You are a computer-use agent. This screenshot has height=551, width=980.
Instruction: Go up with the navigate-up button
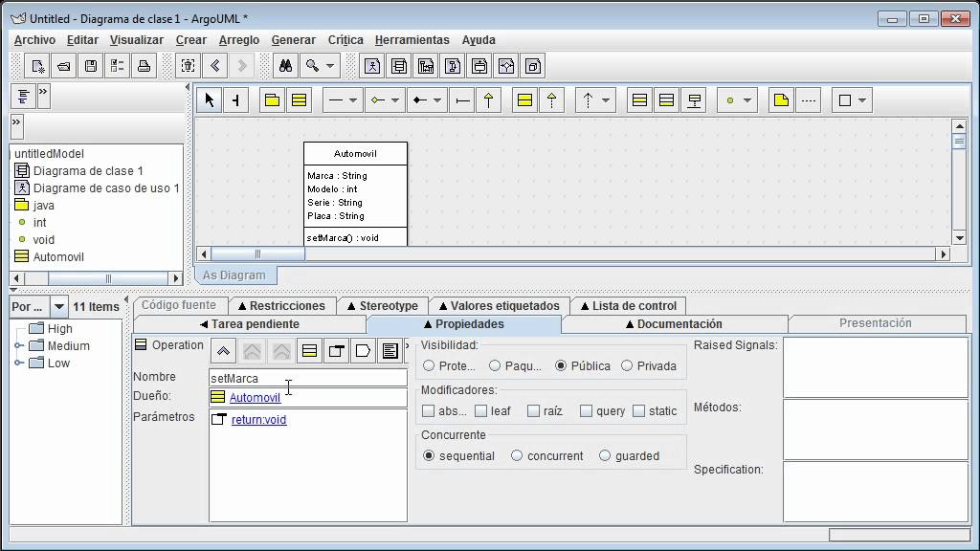pos(223,351)
